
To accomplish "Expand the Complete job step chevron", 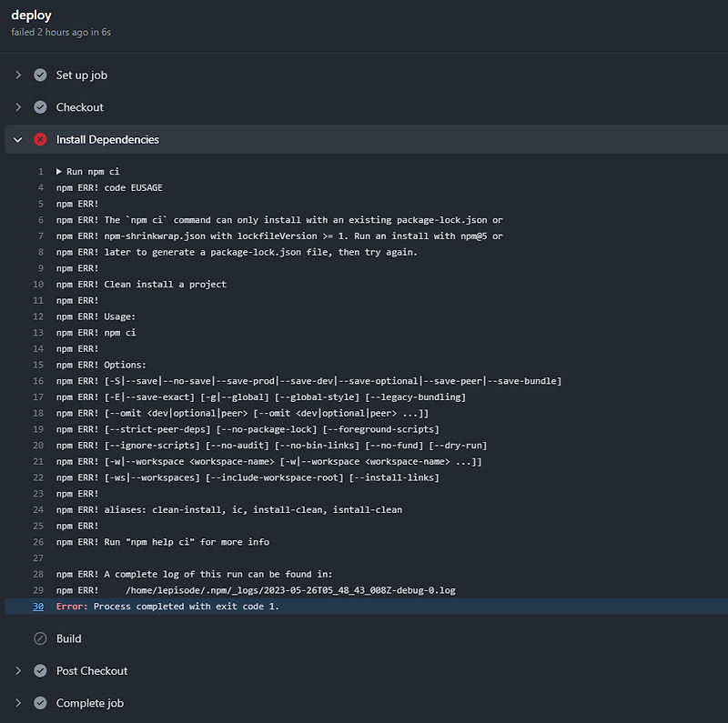I will (x=18, y=703).
